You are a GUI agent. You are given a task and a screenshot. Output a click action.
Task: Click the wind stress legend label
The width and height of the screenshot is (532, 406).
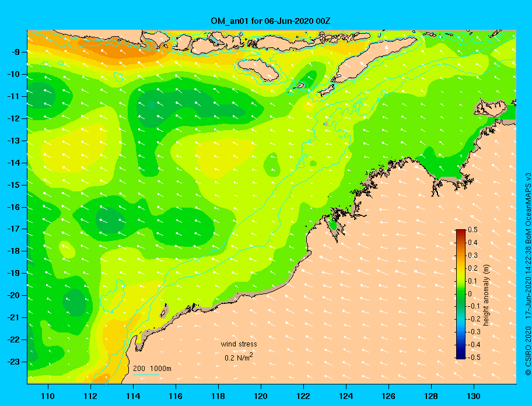[x=239, y=344]
